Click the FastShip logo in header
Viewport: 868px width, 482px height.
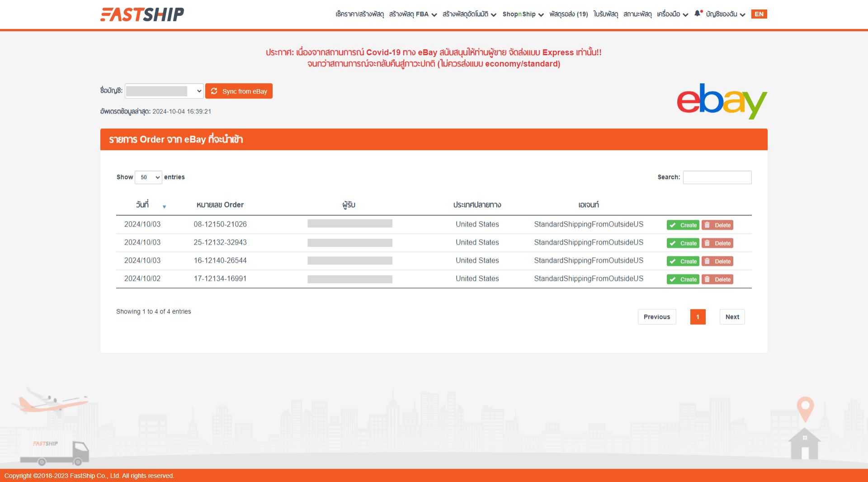(x=142, y=14)
